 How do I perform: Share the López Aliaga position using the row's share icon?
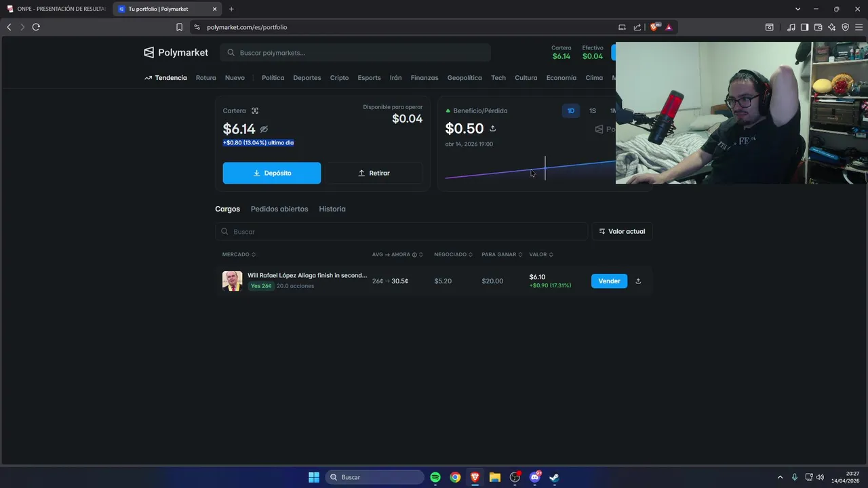point(638,281)
